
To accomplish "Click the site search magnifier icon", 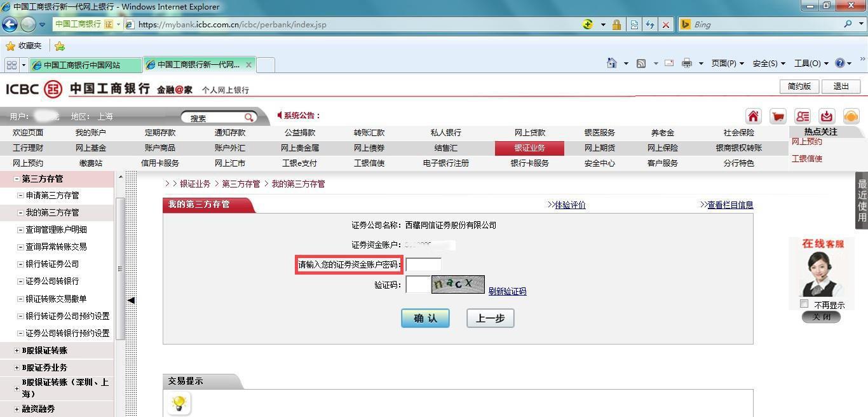I will tap(249, 118).
